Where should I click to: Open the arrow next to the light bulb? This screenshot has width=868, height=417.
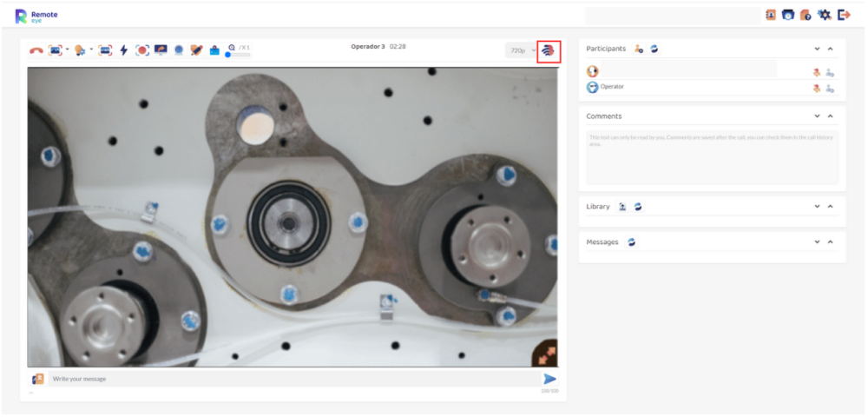(x=91, y=50)
